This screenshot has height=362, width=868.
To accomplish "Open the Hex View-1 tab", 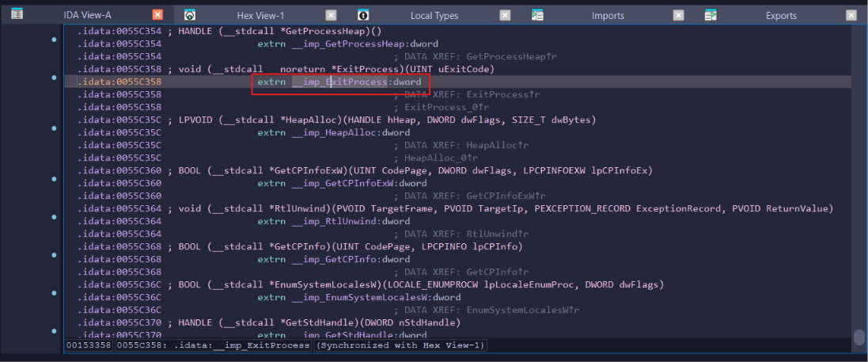I will pos(260,15).
